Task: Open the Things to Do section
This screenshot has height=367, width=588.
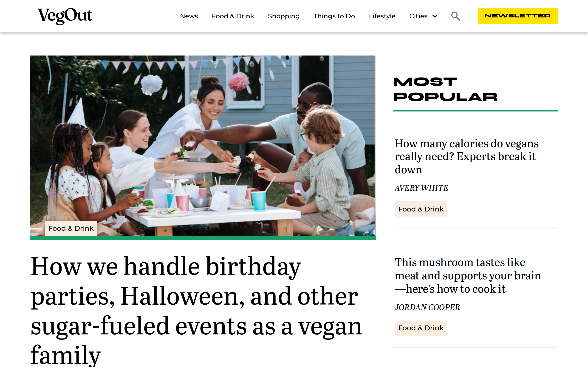Action: (x=334, y=16)
